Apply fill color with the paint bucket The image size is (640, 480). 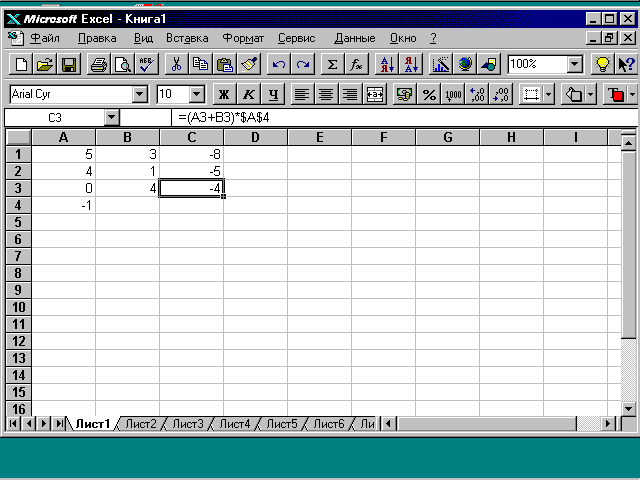(573, 95)
